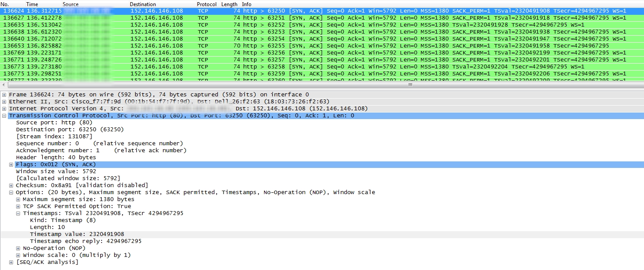Expand the Checksum: 0x8a91 node
Viewport: 644px width, 270px height.
[11, 185]
